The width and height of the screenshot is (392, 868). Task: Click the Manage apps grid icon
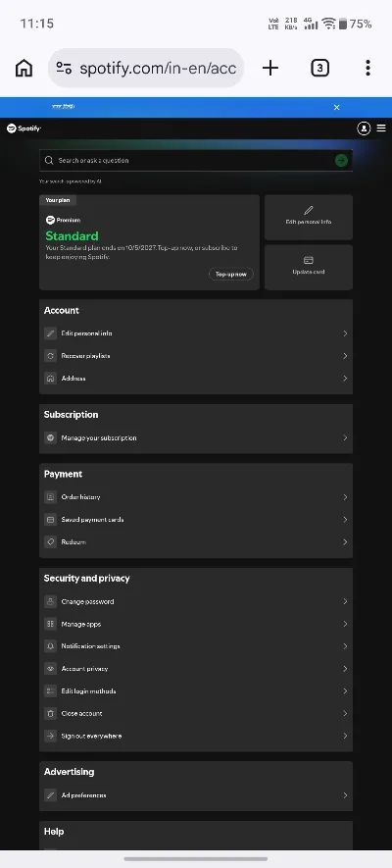[x=50, y=624]
